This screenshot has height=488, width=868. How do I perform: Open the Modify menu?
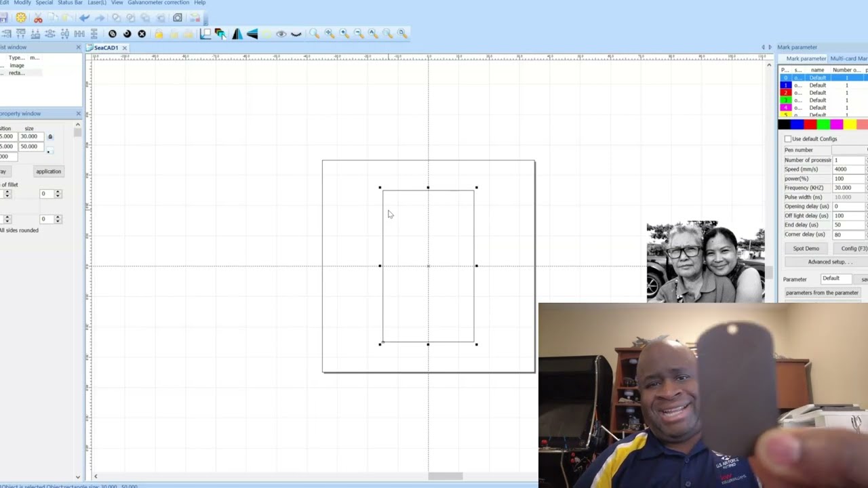(x=22, y=3)
